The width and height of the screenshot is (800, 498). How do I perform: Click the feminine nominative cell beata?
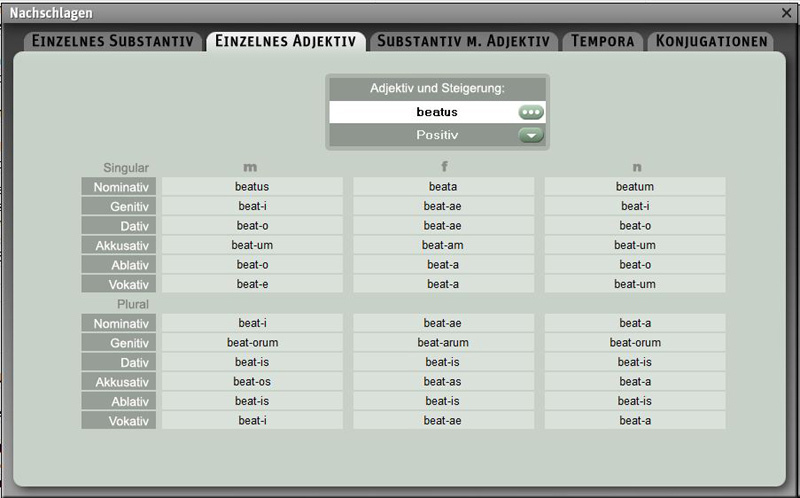coord(443,187)
